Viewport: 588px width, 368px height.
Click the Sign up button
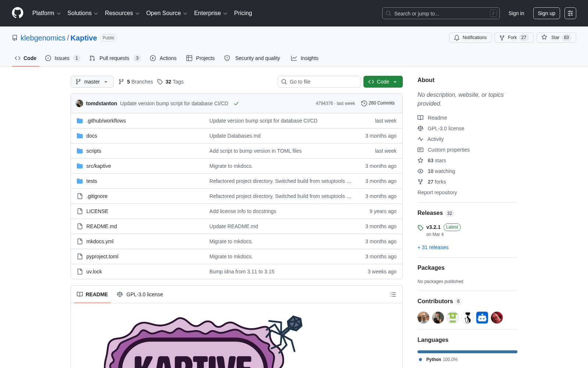point(546,13)
